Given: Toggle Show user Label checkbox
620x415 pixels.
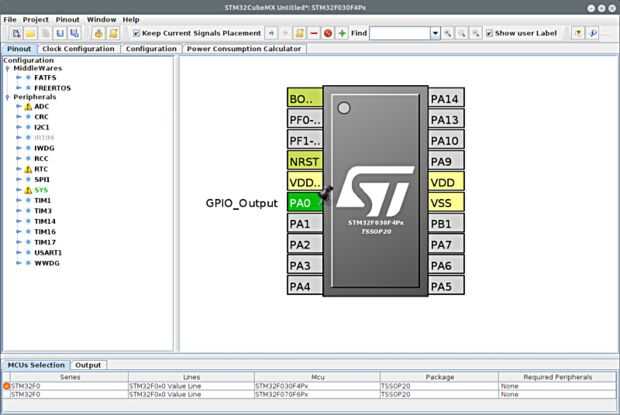Looking at the screenshot, I should (x=490, y=33).
